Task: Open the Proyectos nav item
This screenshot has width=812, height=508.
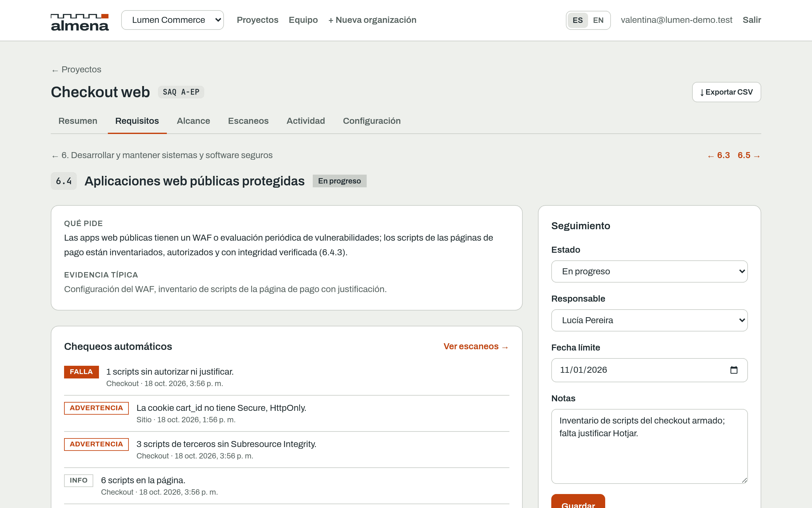Action: pyautogui.click(x=257, y=20)
